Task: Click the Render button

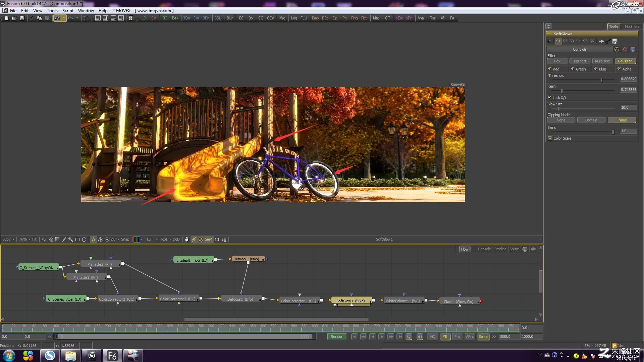Action: (x=336, y=337)
